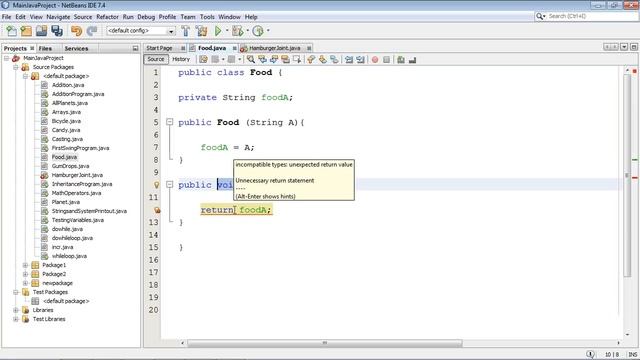Click the Save All icon

57,31
